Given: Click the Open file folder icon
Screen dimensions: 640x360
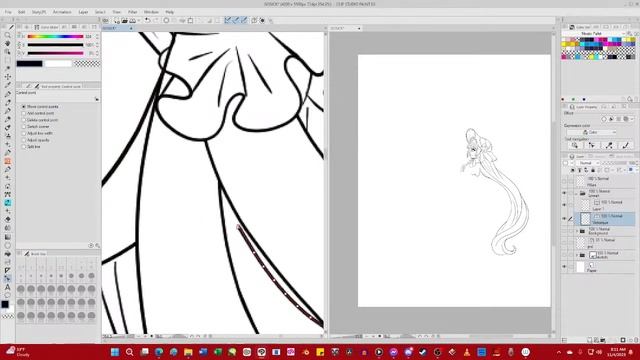Looking at the screenshot, I should (124, 20).
